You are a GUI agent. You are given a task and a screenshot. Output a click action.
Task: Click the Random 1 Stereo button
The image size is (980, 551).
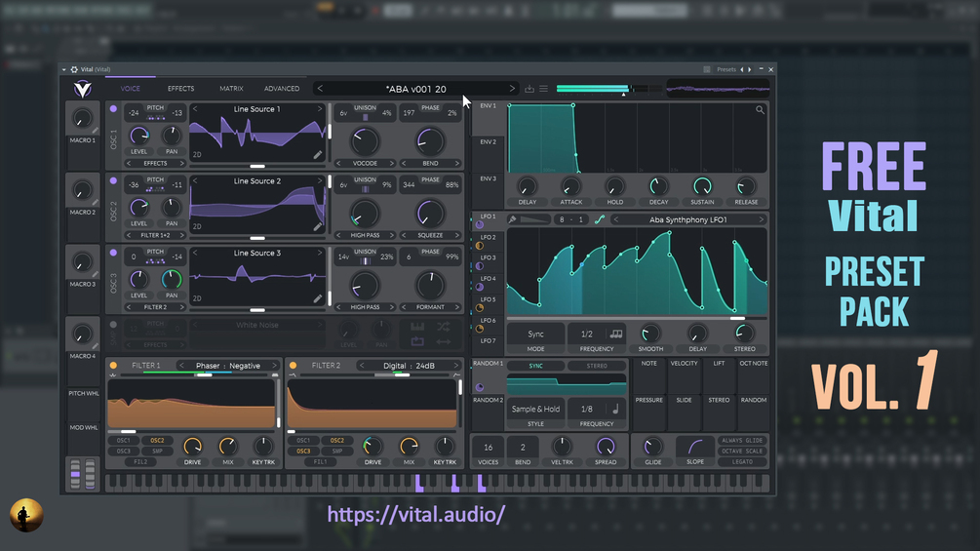(x=596, y=366)
